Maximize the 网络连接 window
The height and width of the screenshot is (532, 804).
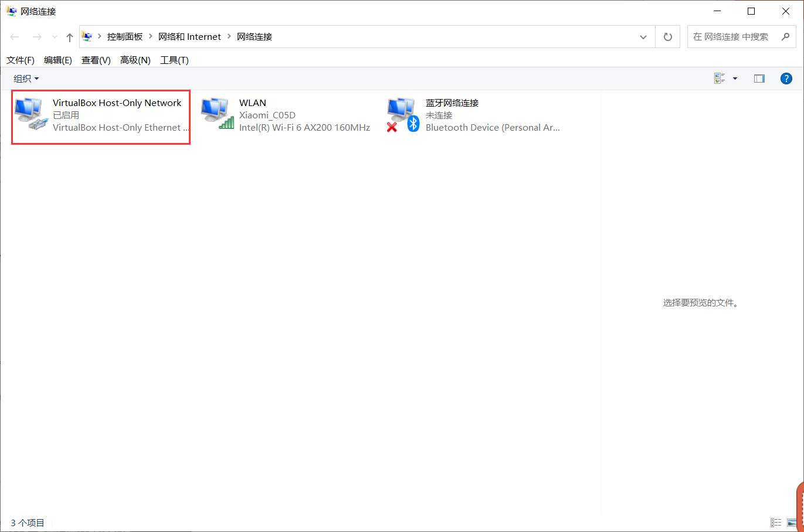coord(751,11)
